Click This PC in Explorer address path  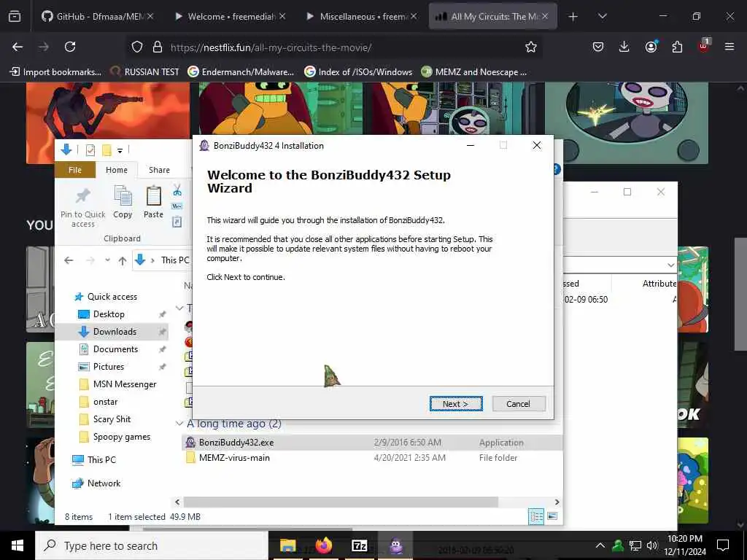click(175, 260)
